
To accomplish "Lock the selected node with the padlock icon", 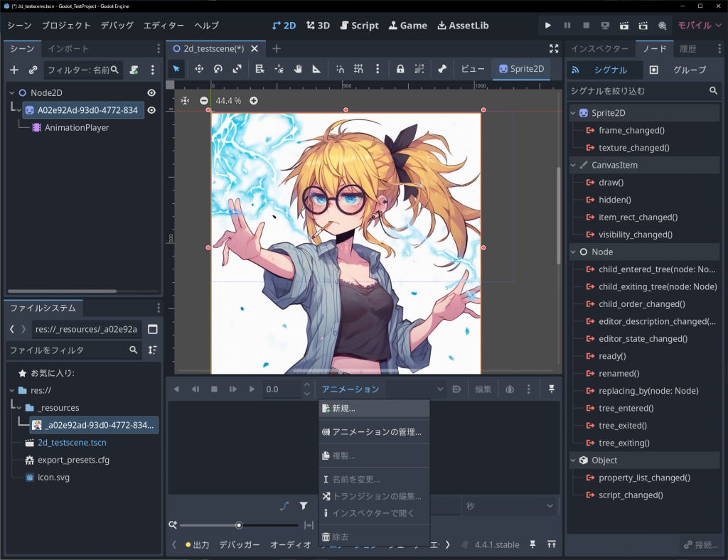I will [400, 69].
